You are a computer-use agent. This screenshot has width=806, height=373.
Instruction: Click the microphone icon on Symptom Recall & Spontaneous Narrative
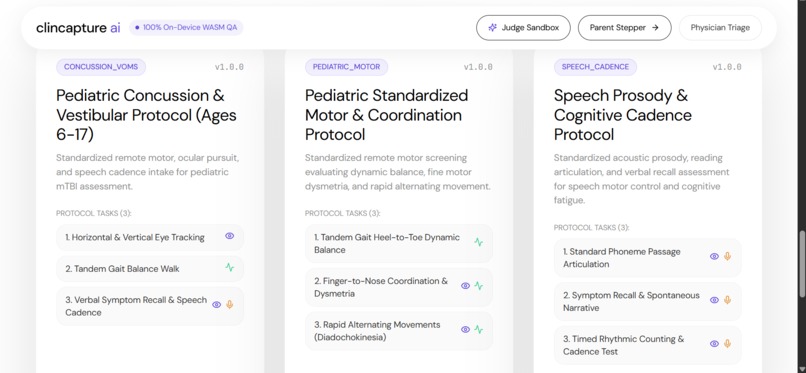tap(727, 300)
